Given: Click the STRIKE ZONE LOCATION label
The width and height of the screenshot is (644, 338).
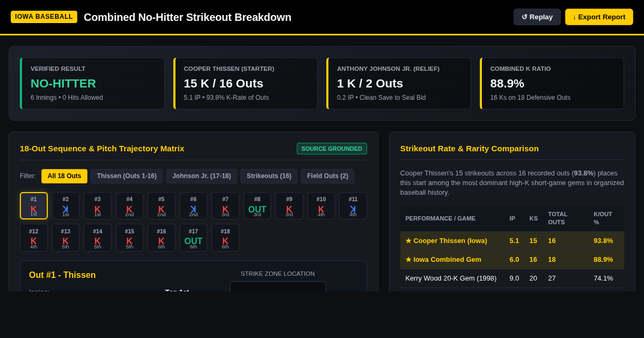Looking at the screenshot, I should point(277,274).
